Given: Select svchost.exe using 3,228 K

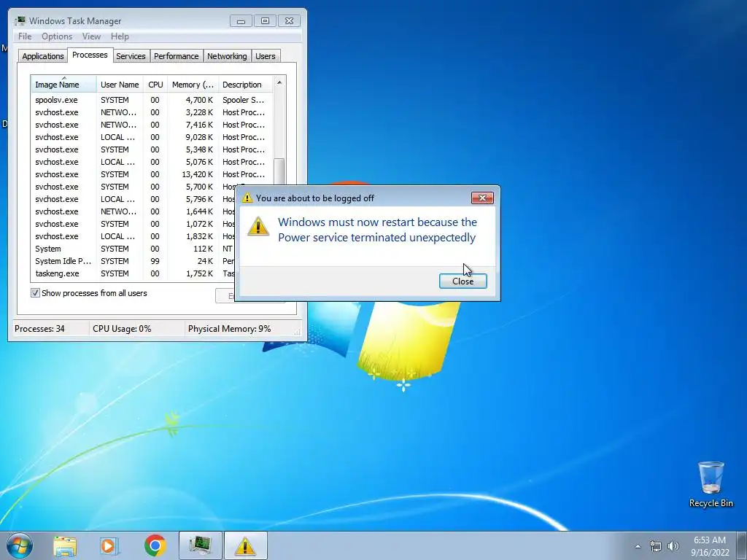Looking at the screenshot, I should [152, 112].
